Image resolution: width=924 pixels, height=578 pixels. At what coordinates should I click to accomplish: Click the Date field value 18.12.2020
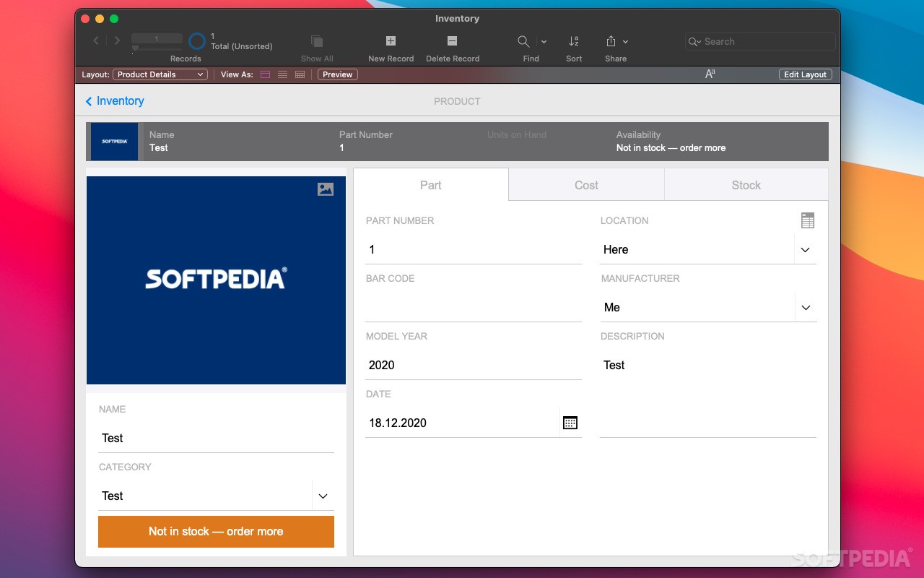pos(398,423)
